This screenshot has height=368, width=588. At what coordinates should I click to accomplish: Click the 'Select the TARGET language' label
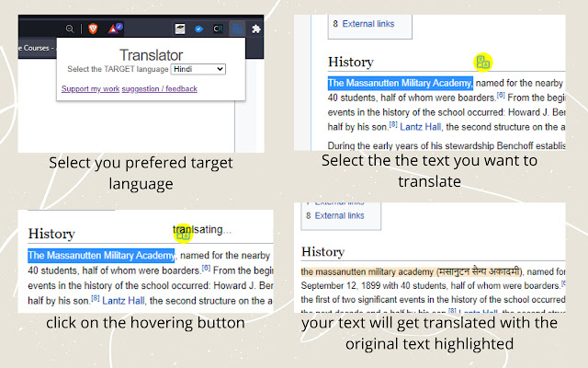118,69
